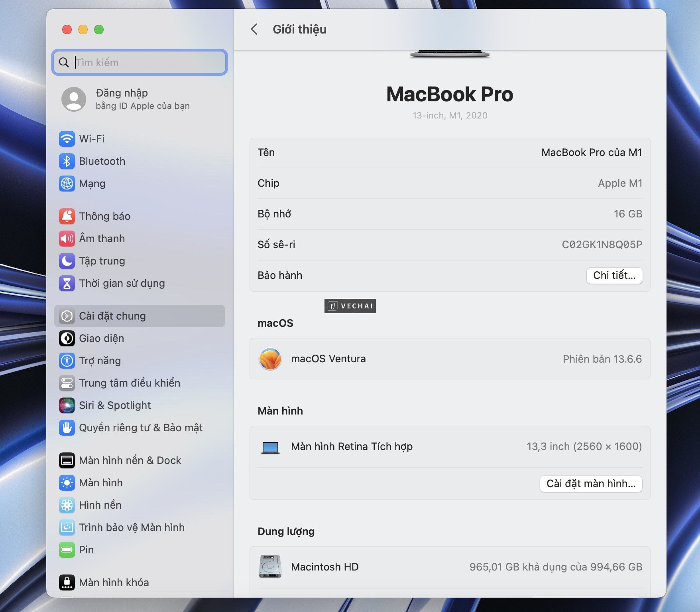The width and height of the screenshot is (700, 612).
Task: Select the Wi-Fi icon in the sidebar
Action: pos(67,139)
